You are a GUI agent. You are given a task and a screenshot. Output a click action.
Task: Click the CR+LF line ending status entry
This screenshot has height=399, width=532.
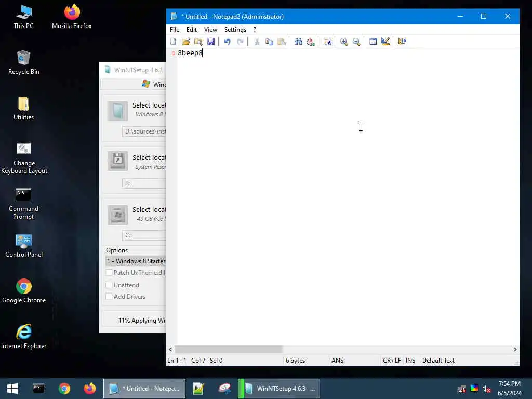(x=392, y=361)
